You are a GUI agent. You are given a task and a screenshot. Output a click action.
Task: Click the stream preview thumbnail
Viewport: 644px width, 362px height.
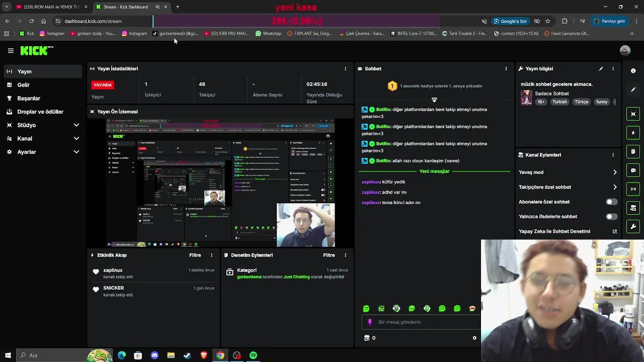click(220, 183)
